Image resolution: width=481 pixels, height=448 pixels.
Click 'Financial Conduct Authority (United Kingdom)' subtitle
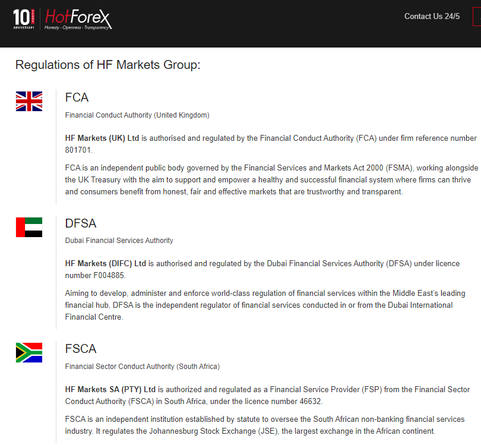click(137, 115)
